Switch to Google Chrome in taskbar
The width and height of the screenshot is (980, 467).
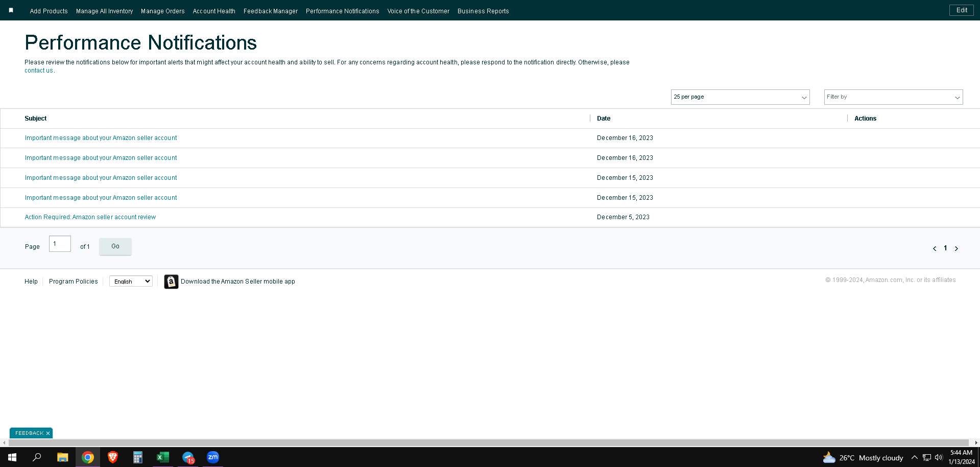[x=88, y=457]
